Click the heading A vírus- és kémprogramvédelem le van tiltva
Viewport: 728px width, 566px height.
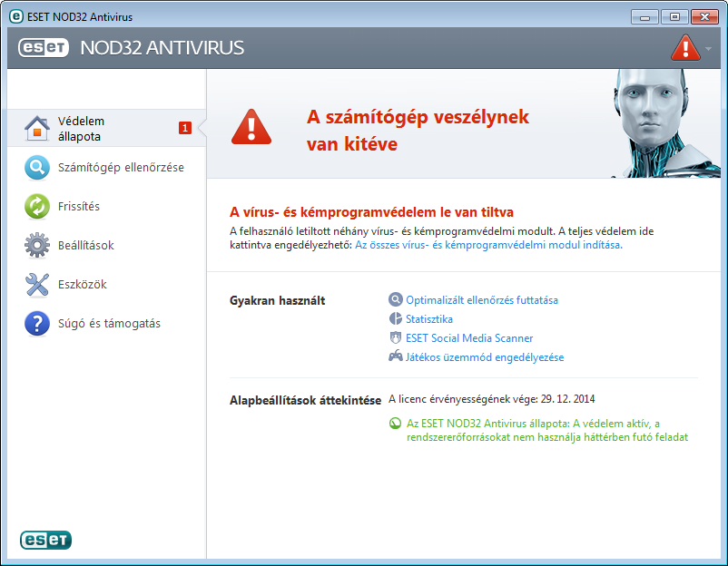click(371, 212)
